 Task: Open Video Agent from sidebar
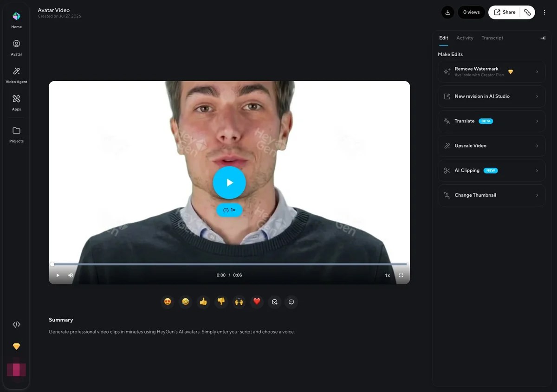pyautogui.click(x=16, y=75)
